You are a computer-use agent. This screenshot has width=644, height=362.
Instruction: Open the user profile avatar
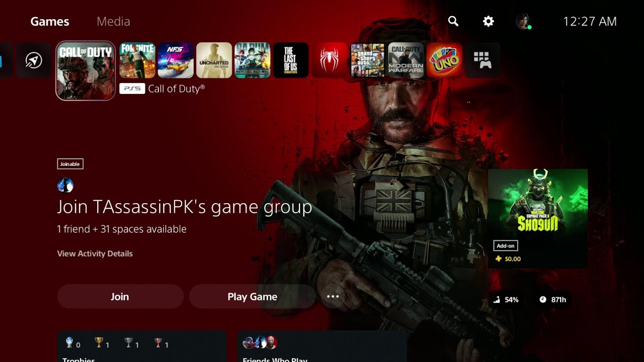point(523,21)
